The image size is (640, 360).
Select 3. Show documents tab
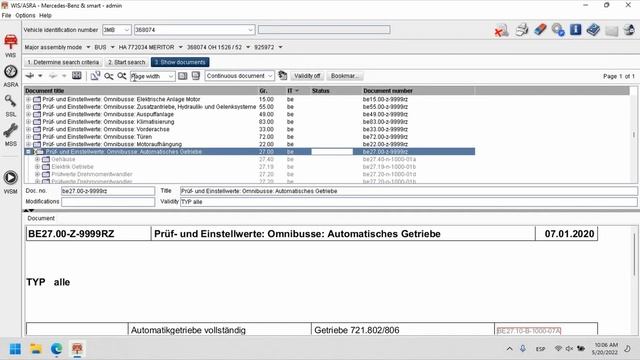click(180, 62)
